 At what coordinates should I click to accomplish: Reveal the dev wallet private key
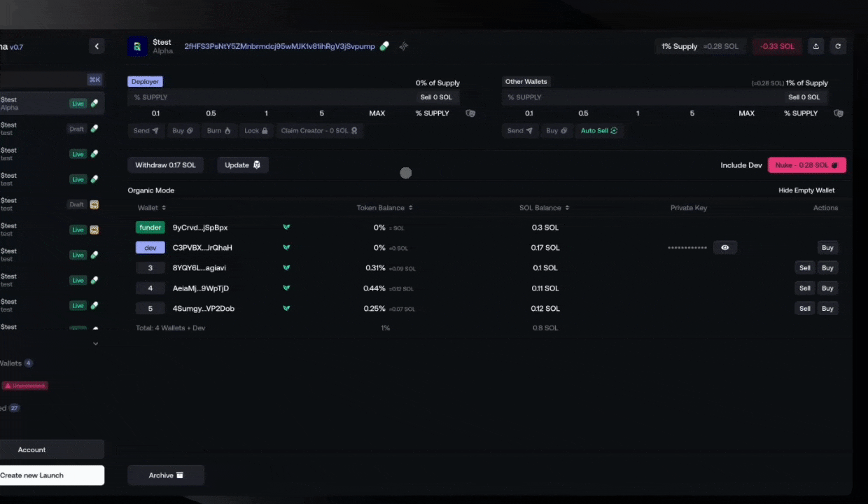point(724,248)
